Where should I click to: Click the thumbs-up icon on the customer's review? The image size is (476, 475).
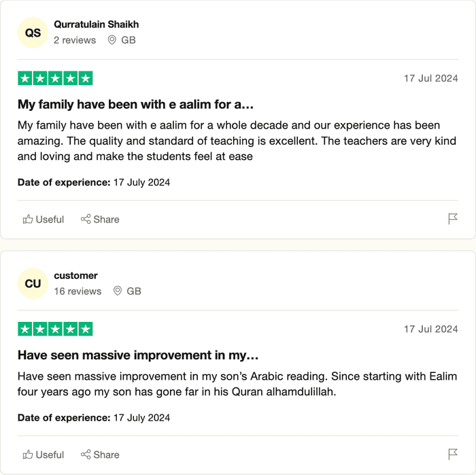28,455
